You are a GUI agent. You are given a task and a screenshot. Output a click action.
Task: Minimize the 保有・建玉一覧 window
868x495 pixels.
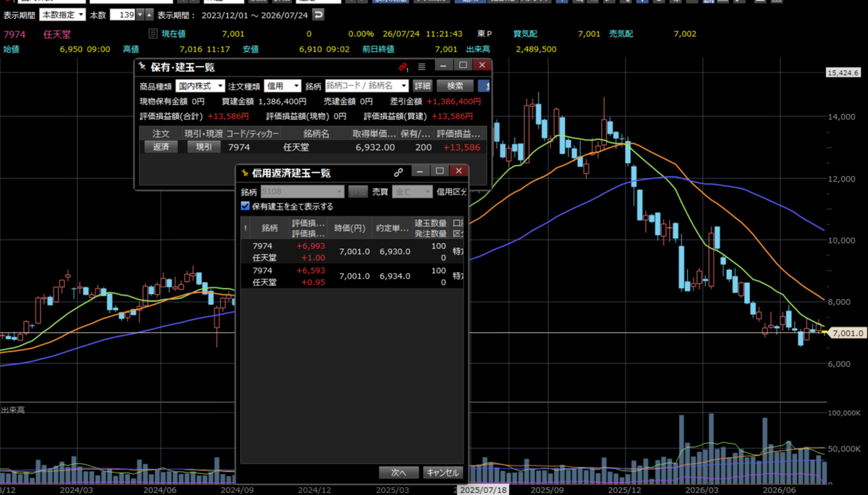444,66
